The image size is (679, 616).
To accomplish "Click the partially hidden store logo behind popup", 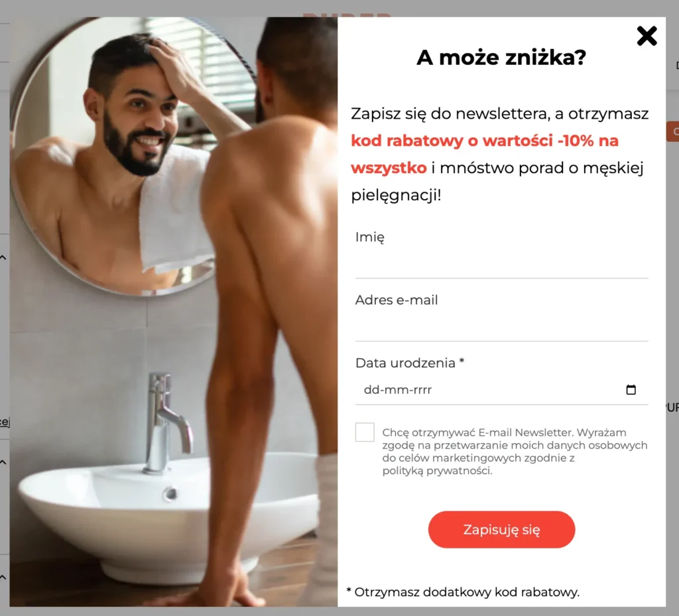I will point(346,15).
